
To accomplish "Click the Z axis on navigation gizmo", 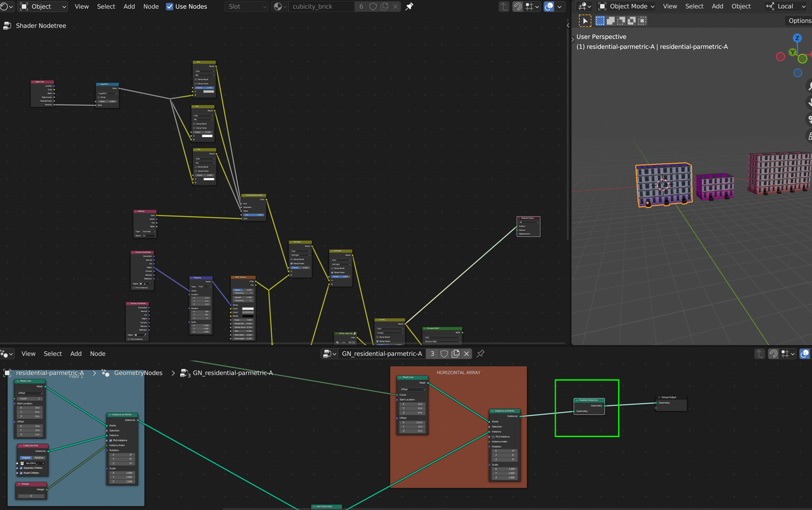I will pyautogui.click(x=797, y=39).
